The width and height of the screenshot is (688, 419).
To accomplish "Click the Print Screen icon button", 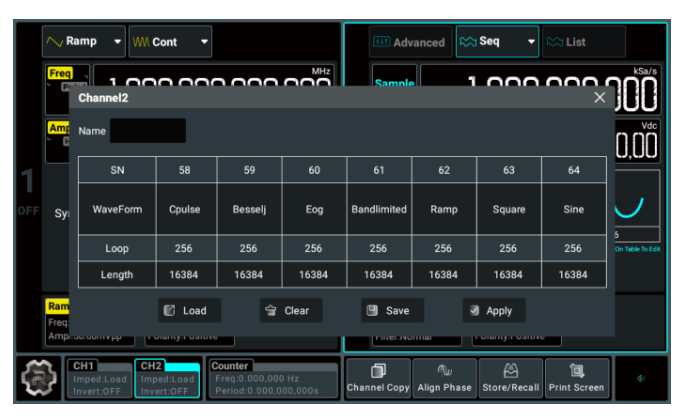I will [x=577, y=378].
